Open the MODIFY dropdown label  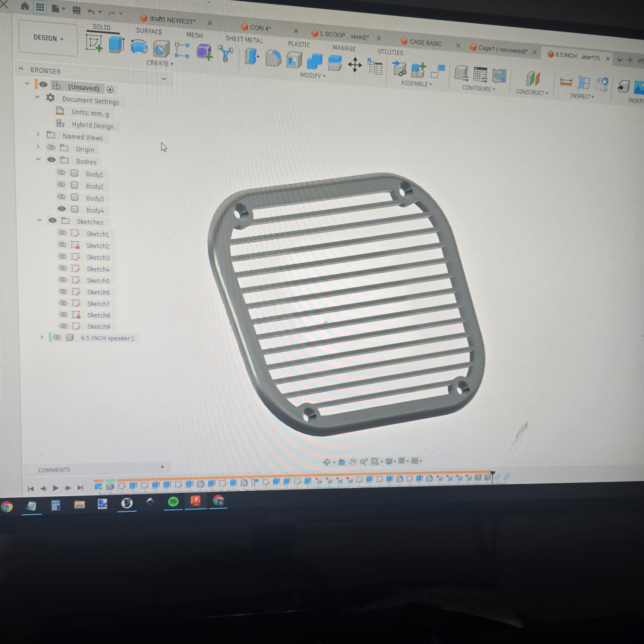point(312,75)
